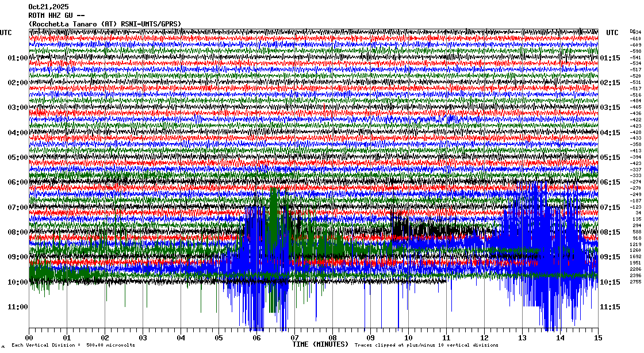This screenshot has width=644, height=353.
Task: Click the Oct21,2025 date header
Action: (48, 7)
